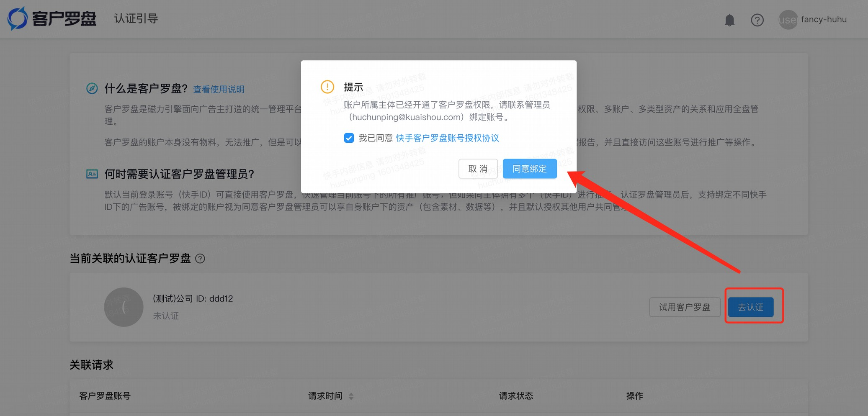Click the ID badge icon beside 何时需要认证客户罗盘管理员
The height and width of the screenshot is (416, 868).
(x=93, y=173)
